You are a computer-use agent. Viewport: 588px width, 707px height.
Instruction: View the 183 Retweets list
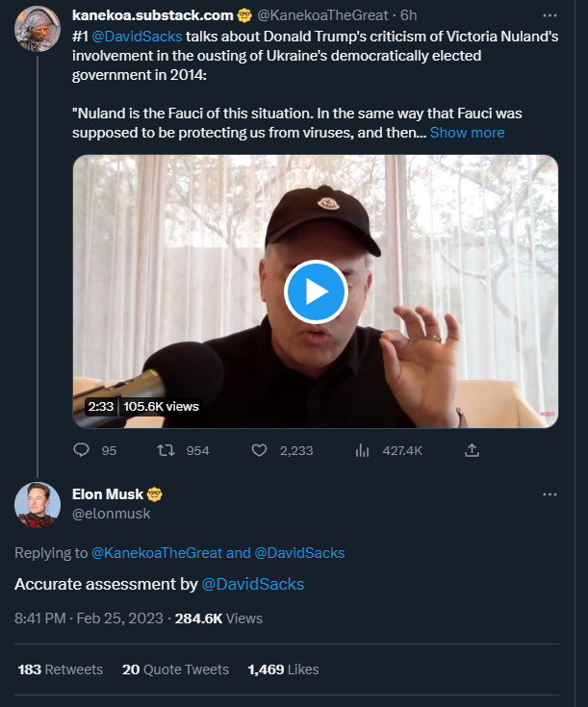(x=61, y=669)
